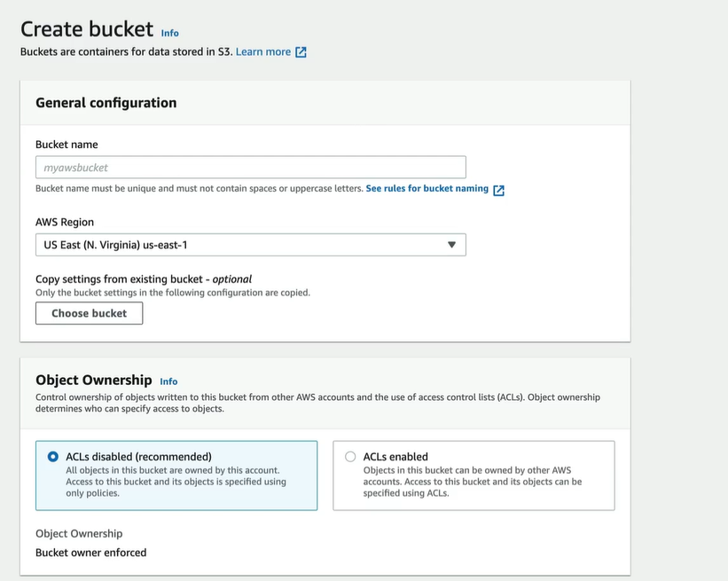
Task: Open the Learn more link
Action: (263, 51)
